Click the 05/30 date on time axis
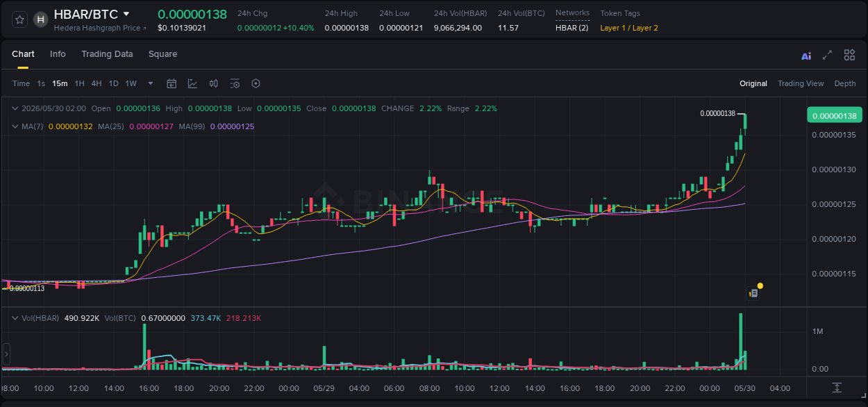868x407 pixels. click(745, 388)
